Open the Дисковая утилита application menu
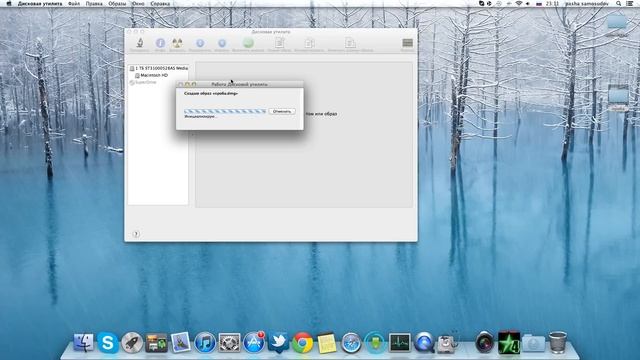The width and height of the screenshot is (640, 360). (x=40, y=4)
